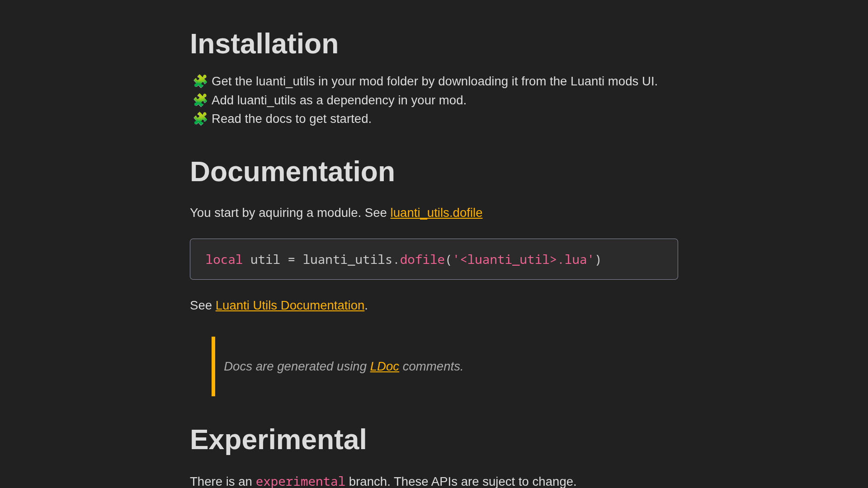Click the '<luanti_util>.lua' string in code
The width and height of the screenshot is (868, 488).
(523, 260)
